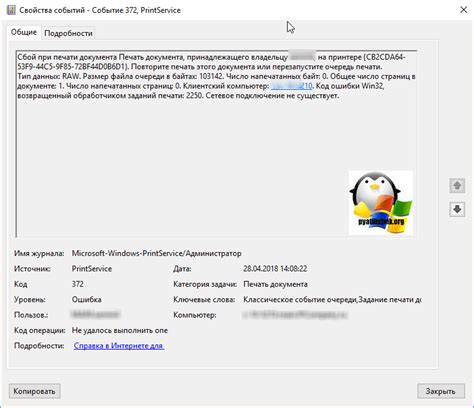Click the Код операции label

pyautogui.click(x=40, y=330)
